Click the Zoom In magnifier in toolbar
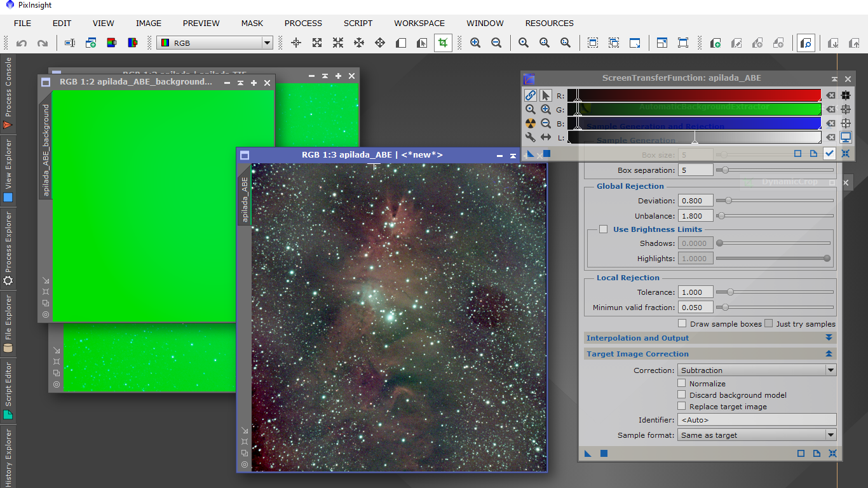Viewport: 868px width, 488px height. 475,43
